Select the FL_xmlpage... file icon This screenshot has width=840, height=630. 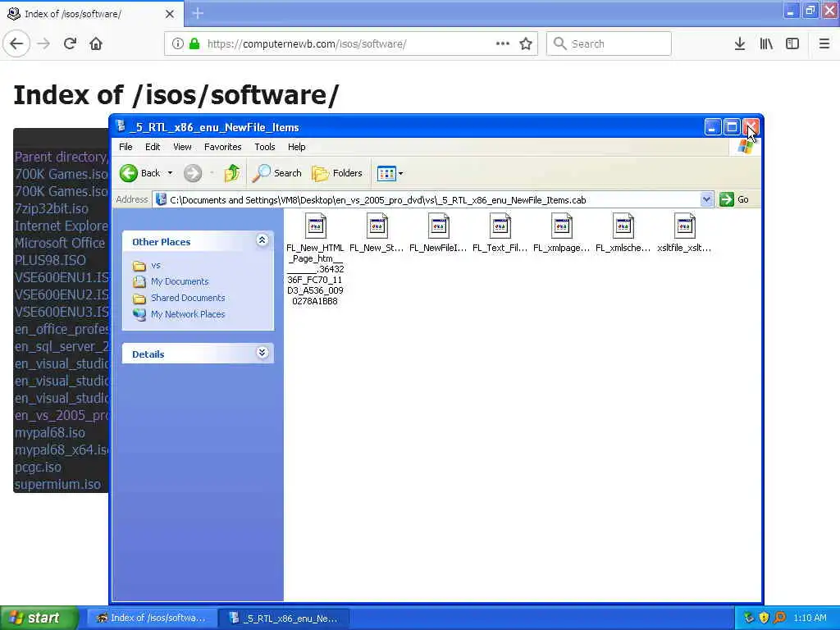pyautogui.click(x=561, y=226)
